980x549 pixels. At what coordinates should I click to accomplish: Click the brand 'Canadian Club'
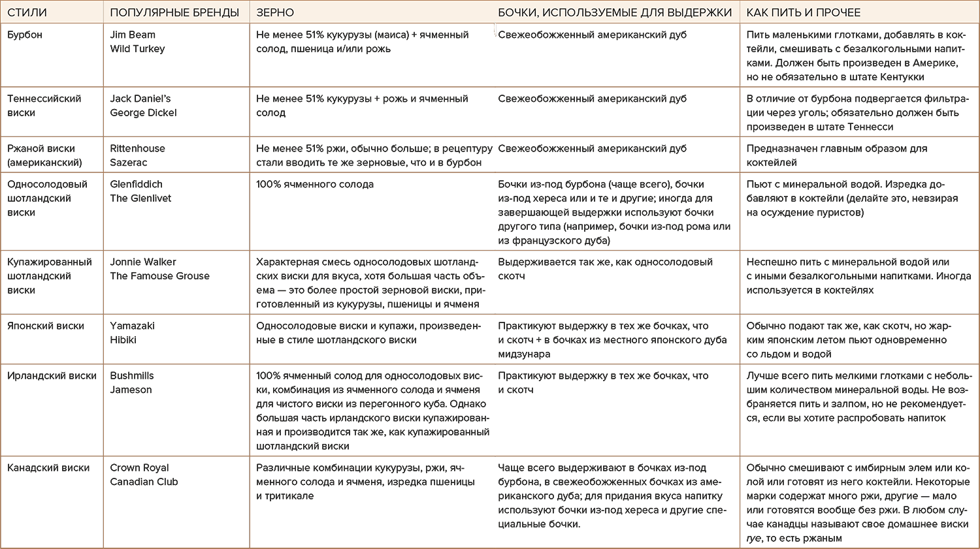coord(144,482)
